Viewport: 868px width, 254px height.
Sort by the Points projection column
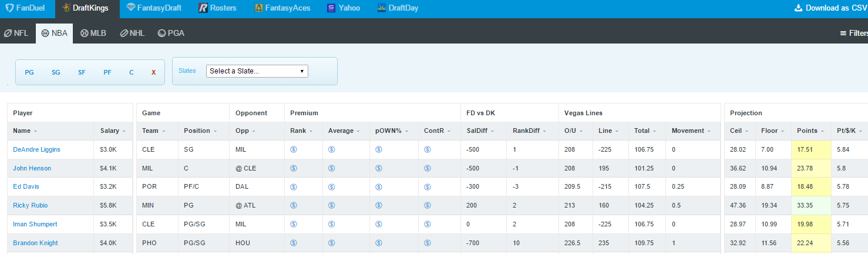810,131
